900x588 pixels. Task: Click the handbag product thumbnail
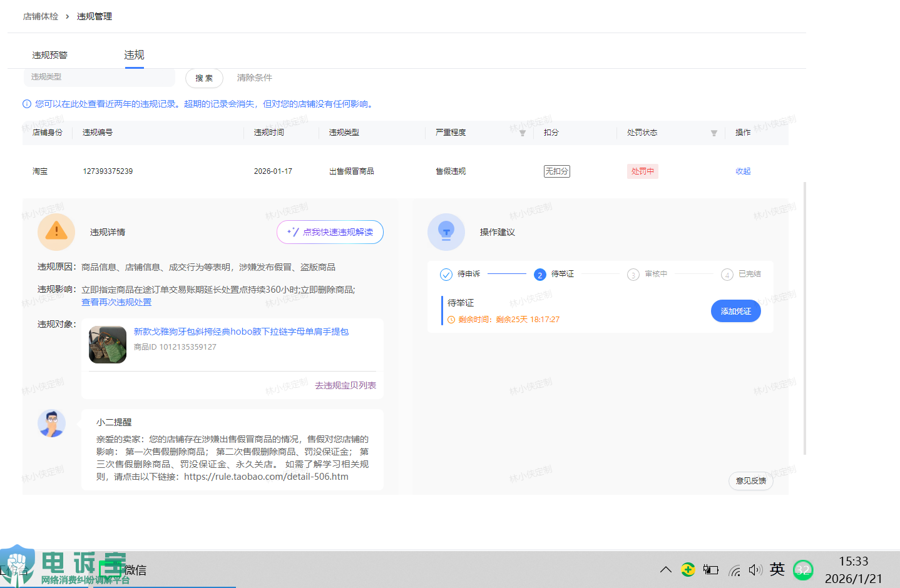(x=108, y=345)
